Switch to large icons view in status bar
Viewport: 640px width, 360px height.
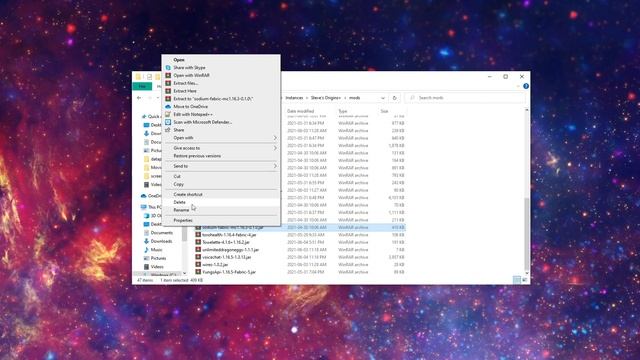(x=524, y=280)
